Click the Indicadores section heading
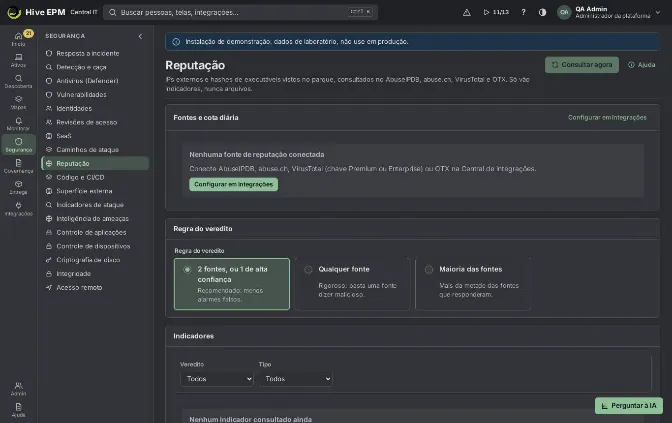672x423 pixels. click(193, 336)
